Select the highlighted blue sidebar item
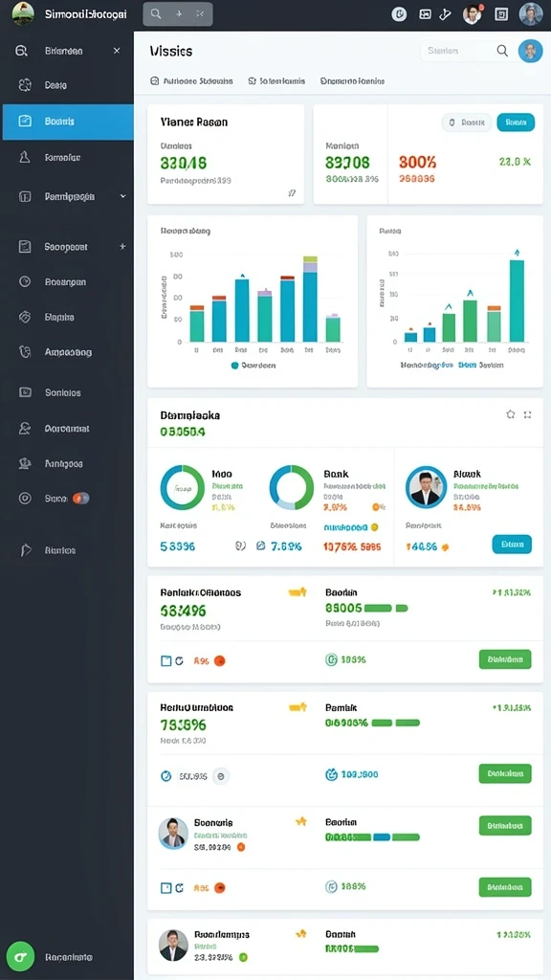This screenshot has width=551, height=980. pyautogui.click(x=68, y=122)
